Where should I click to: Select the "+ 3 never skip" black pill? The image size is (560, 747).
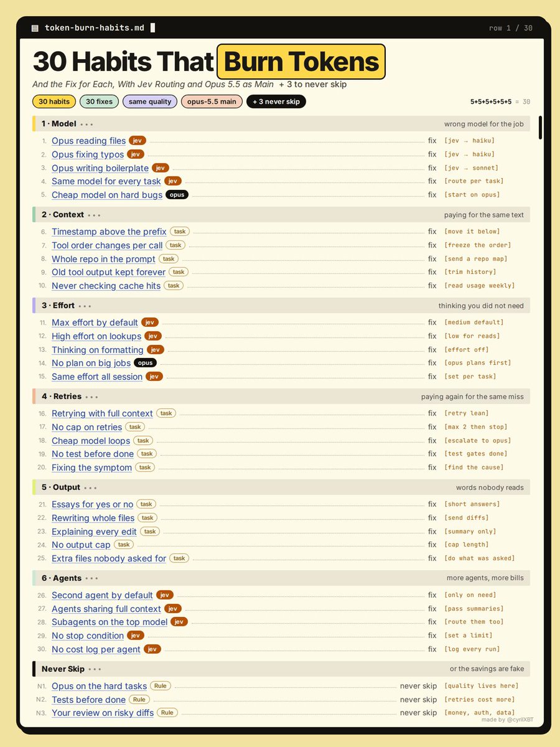click(276, 101)
